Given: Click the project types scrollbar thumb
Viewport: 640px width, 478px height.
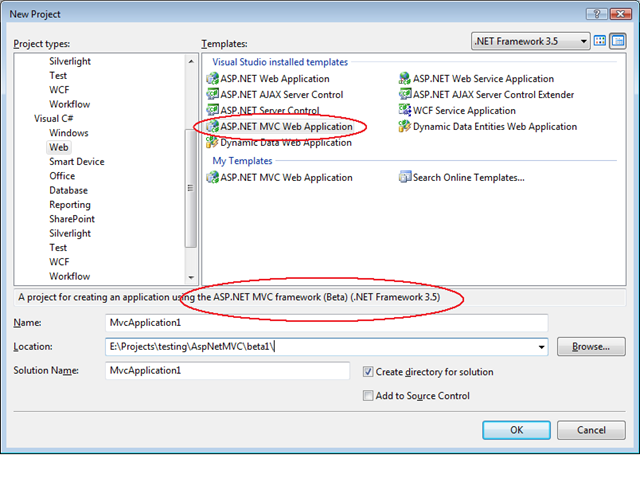Looking at the screenshot, I should tap(191, 188).
